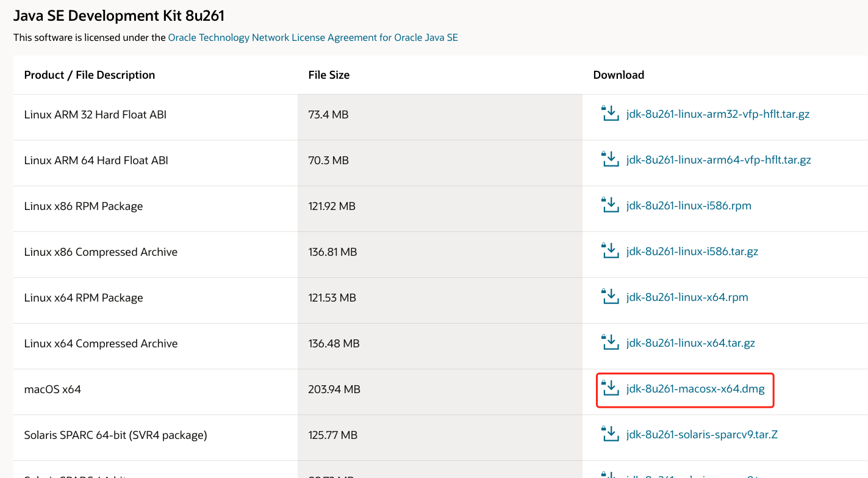Viewport: 868px width, 478px height.
Task: Select 'Linux x86 RPM Package' description
Action: click(84, 206)
